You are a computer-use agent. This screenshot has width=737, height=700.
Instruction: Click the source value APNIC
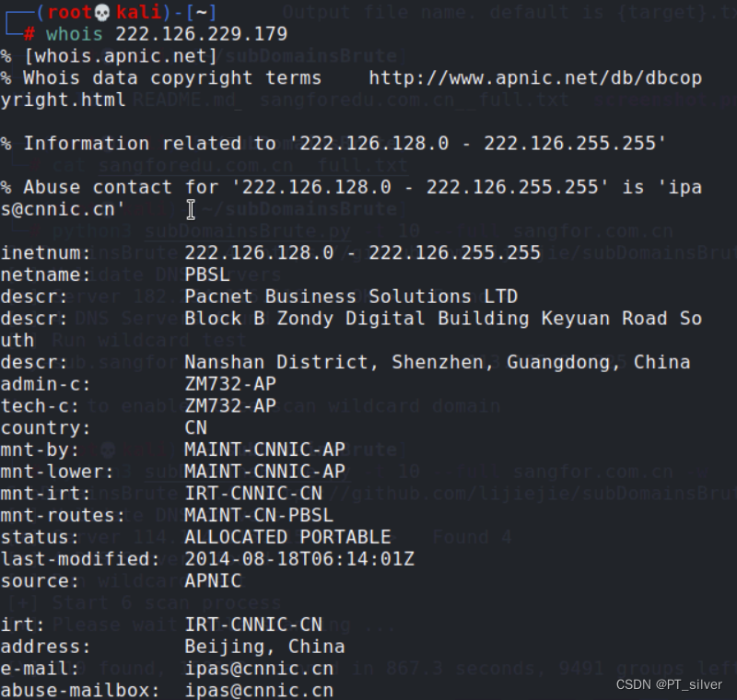pos(213,581)
